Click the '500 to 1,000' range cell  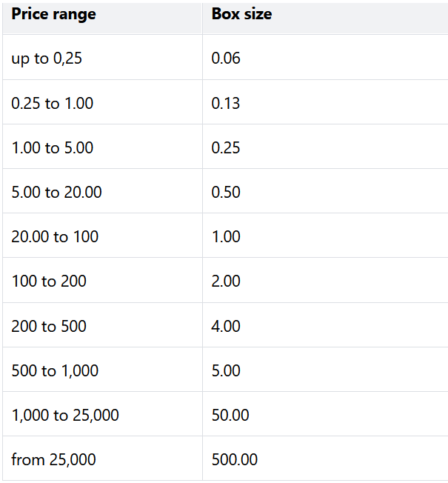(55, 370)
